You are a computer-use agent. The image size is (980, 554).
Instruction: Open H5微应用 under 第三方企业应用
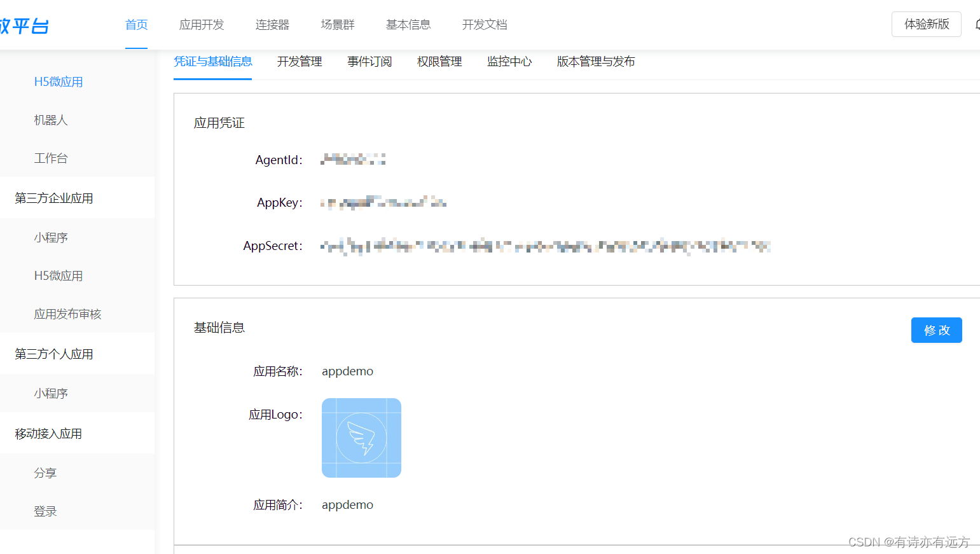click(59, 276)
